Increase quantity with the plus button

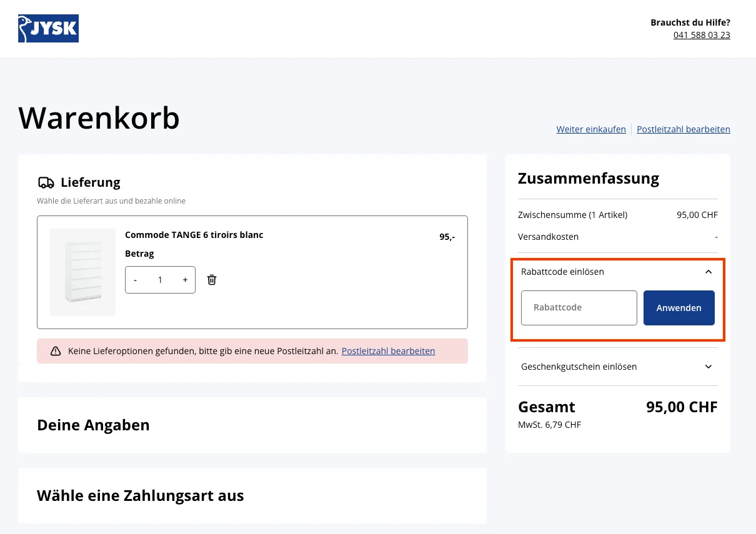point(185,280)
